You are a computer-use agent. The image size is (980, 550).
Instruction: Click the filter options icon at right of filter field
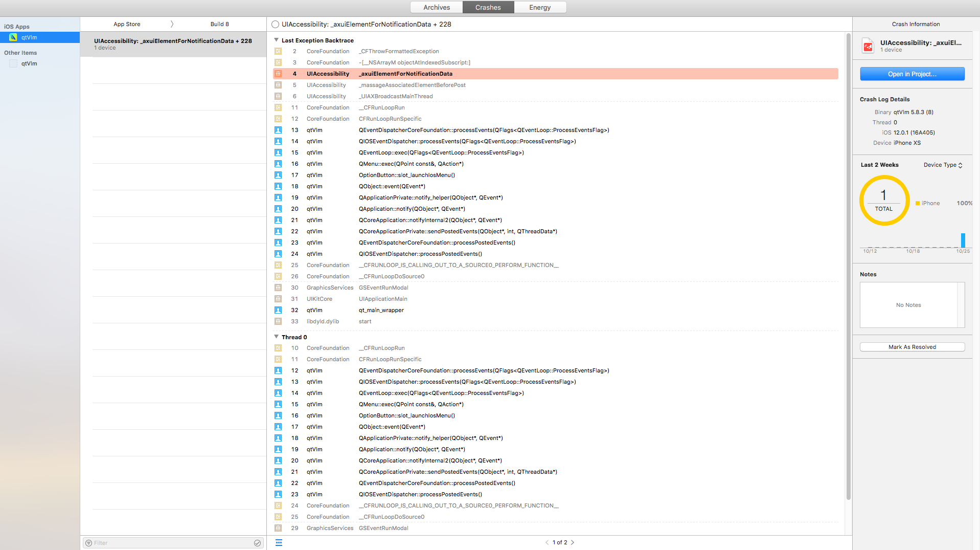257,543
